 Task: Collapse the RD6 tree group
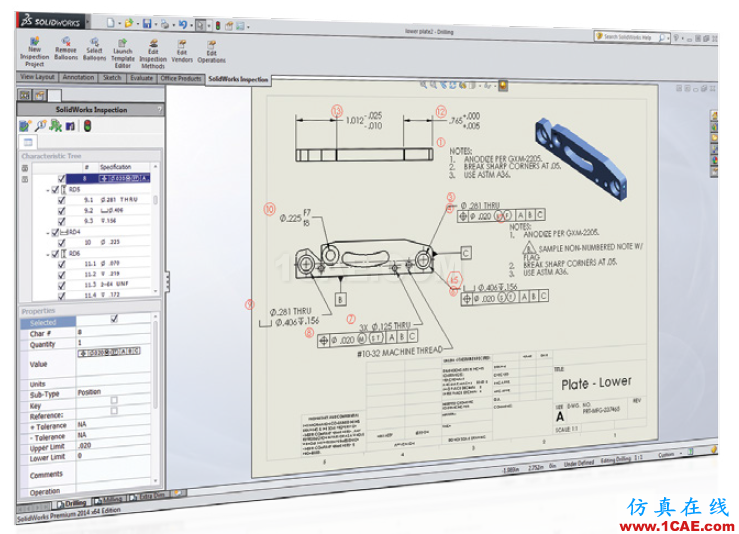point(48,255)
